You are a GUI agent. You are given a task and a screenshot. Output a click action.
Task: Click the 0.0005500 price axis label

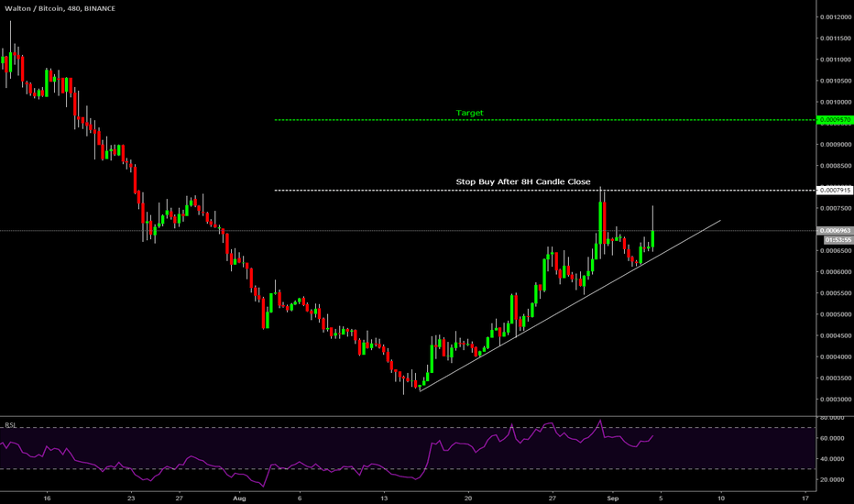[836, 293]
